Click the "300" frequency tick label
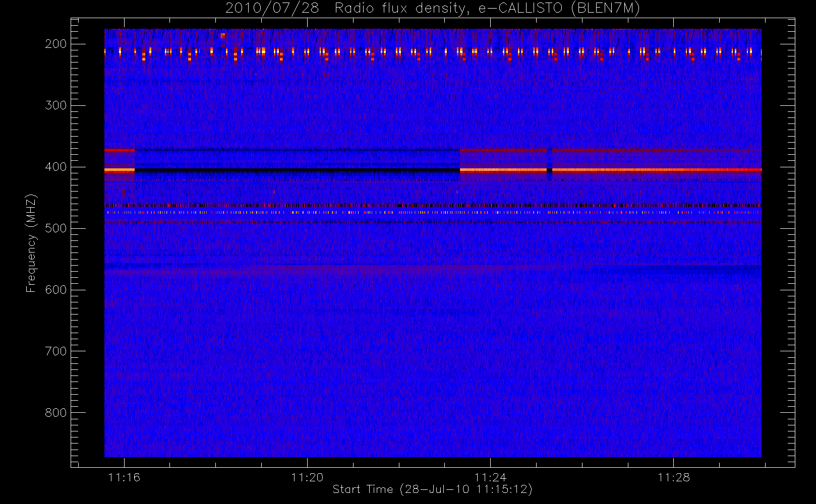The image size is (816, 504). click(x=56, y=105)
